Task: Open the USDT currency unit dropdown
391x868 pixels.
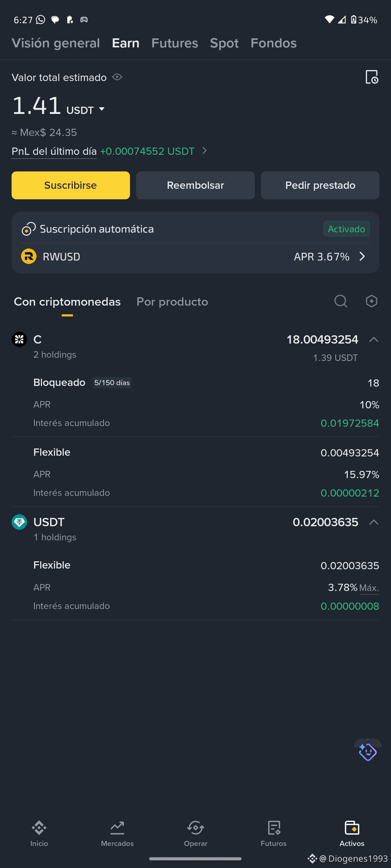Action: click(x=86, y=110)
